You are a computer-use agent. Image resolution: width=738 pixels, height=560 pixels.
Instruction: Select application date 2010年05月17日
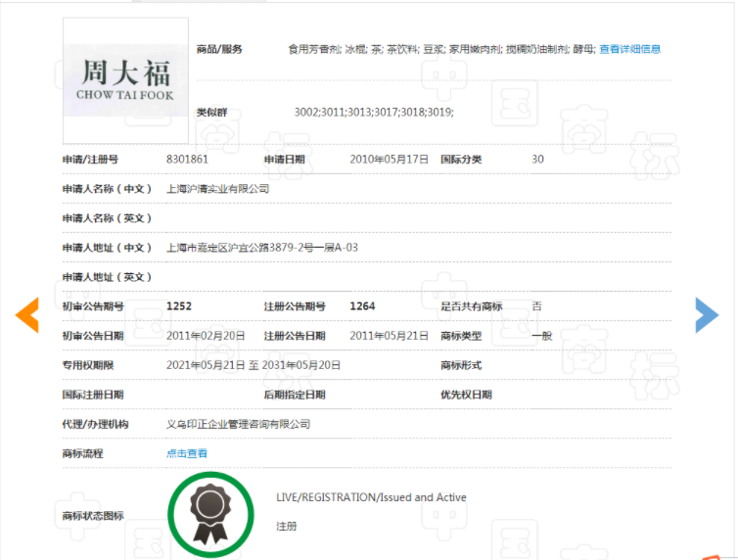[x=389, y=159]
